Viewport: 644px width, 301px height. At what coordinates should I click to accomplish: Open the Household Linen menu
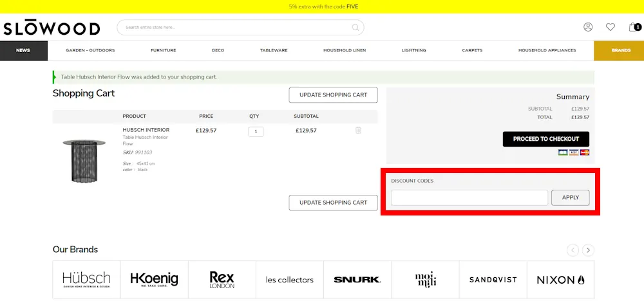(345, 50)
